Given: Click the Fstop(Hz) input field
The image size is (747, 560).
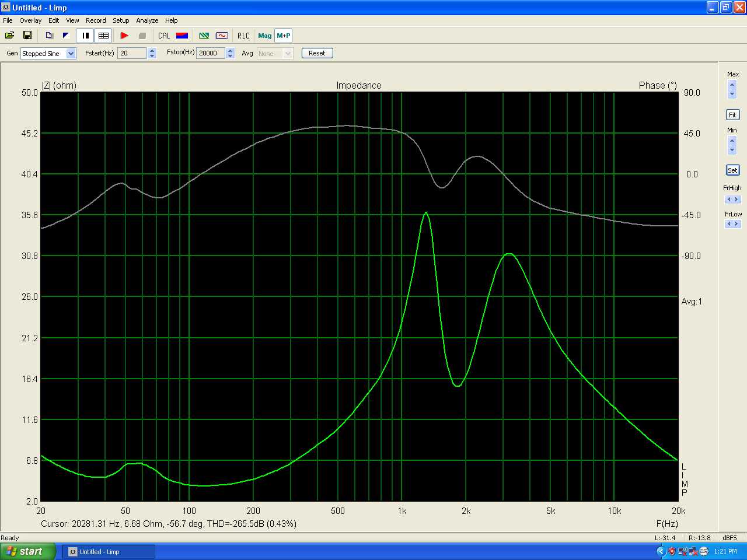Looking at the screenshot, I should click(x=211, y=53).
